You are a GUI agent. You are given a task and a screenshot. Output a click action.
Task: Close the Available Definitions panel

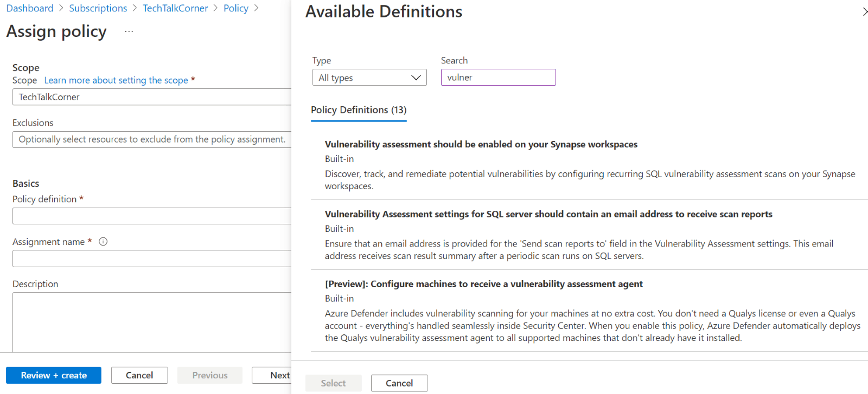coord(864,11)
